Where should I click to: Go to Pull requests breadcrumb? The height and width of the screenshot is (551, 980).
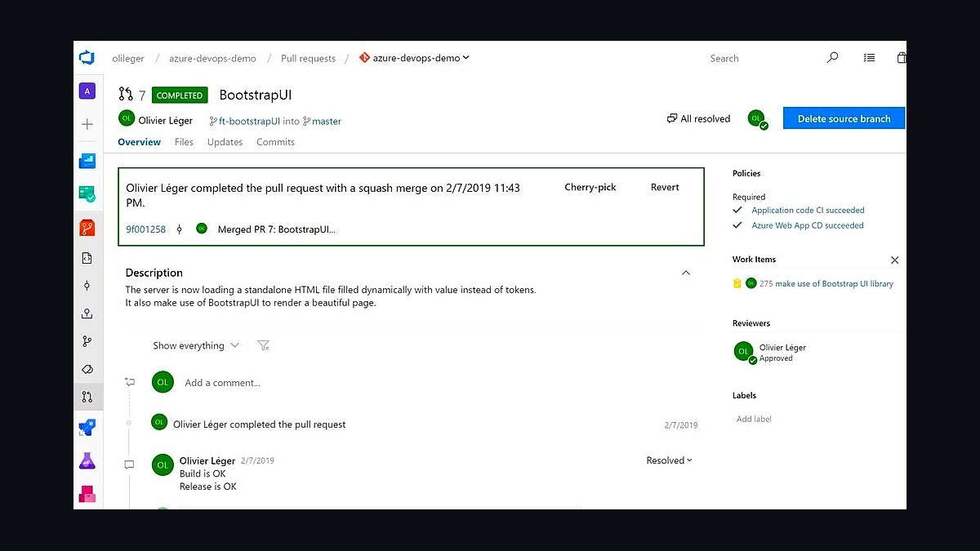pos(308,59)
